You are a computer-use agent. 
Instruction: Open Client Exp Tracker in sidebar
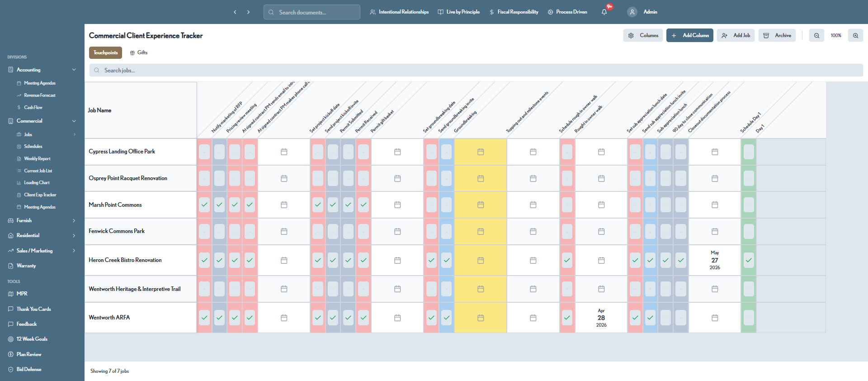(x=40, y=195)
